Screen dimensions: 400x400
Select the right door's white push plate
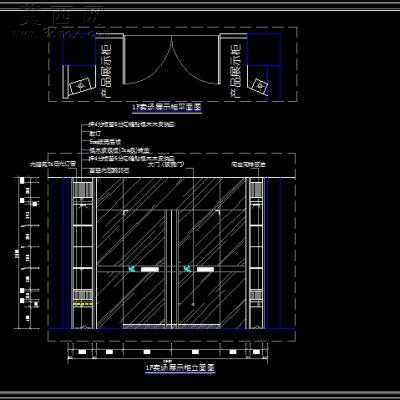[205, 269]
